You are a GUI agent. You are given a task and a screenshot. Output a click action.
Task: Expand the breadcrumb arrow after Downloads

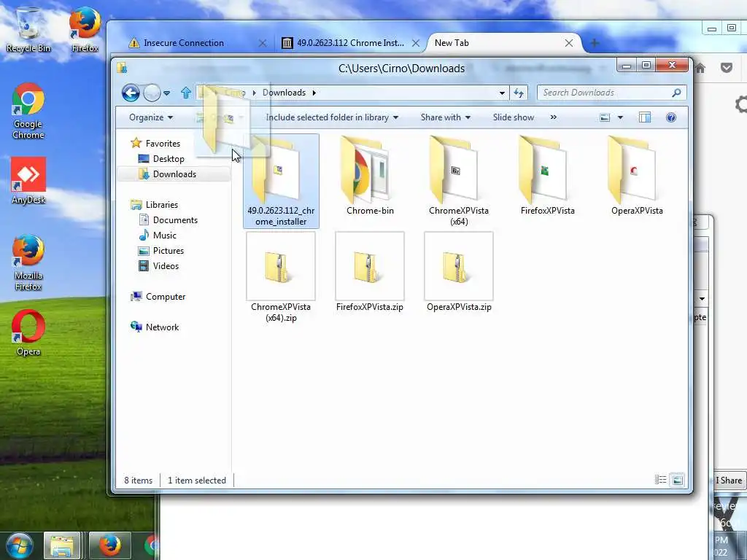pos(314,93)
